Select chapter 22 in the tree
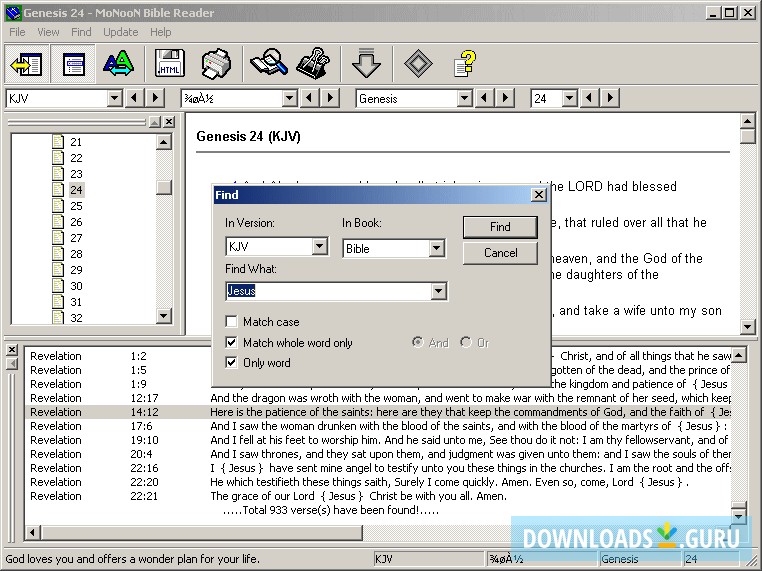The height and width of the screenshot is (571, 762). pyautogui.click(x=76, y=157)
